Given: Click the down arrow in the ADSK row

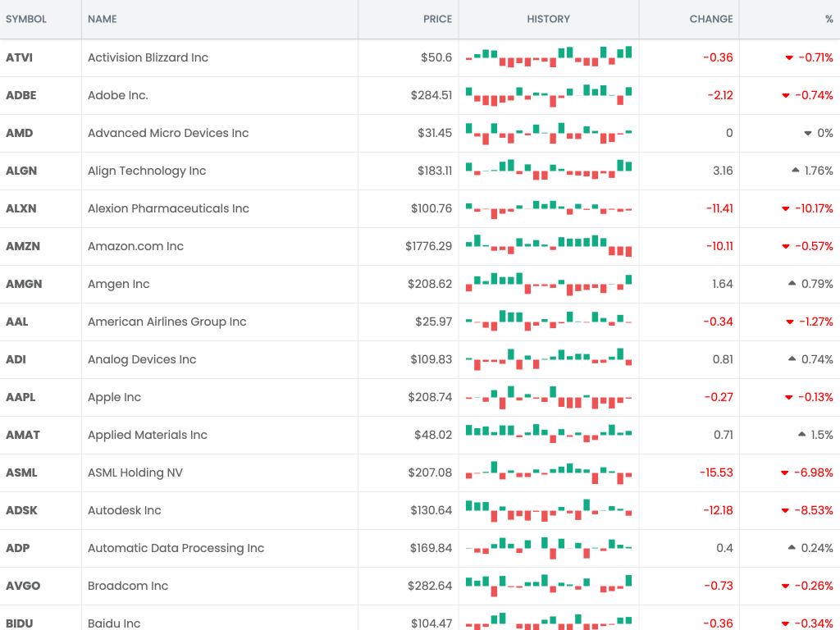Looking at the screenshot, I should [x=785, y=511].
